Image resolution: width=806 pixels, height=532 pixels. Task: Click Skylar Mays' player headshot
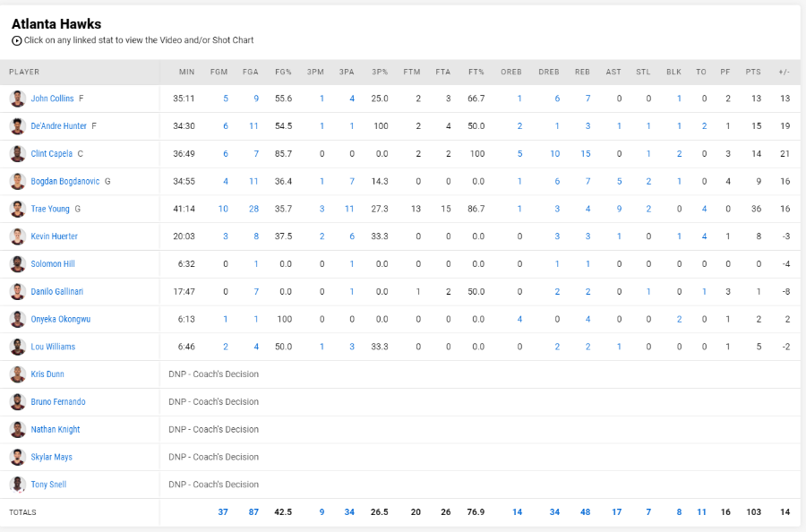pyautogui.click(x=18, y=457)
